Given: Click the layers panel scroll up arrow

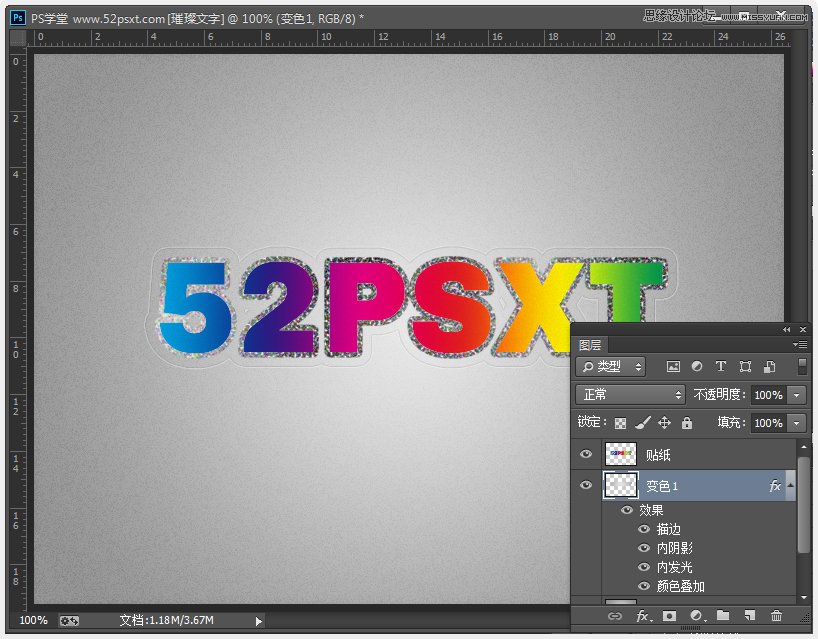Looking at the screenshot, I should click(x=803, y=447).
